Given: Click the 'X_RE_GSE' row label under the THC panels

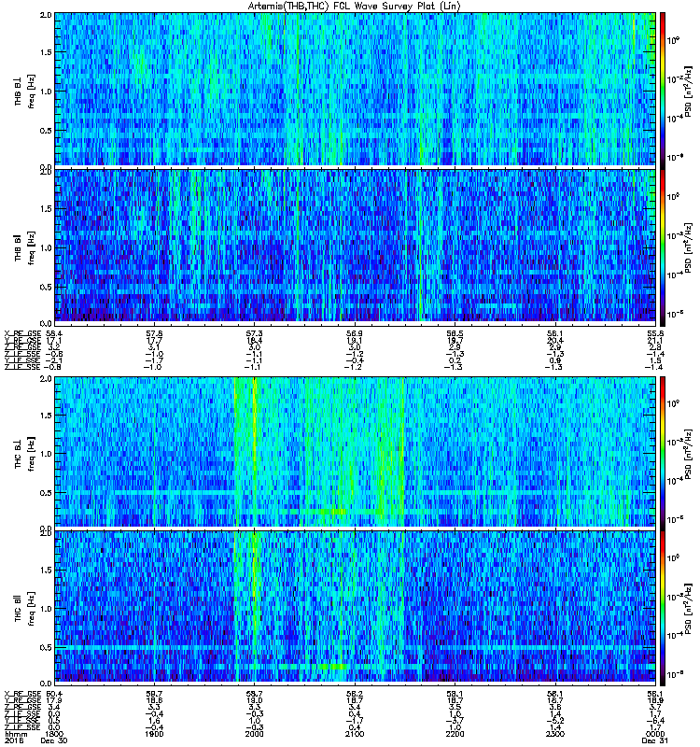Looking at the screenshot, I should pos(22,694).
